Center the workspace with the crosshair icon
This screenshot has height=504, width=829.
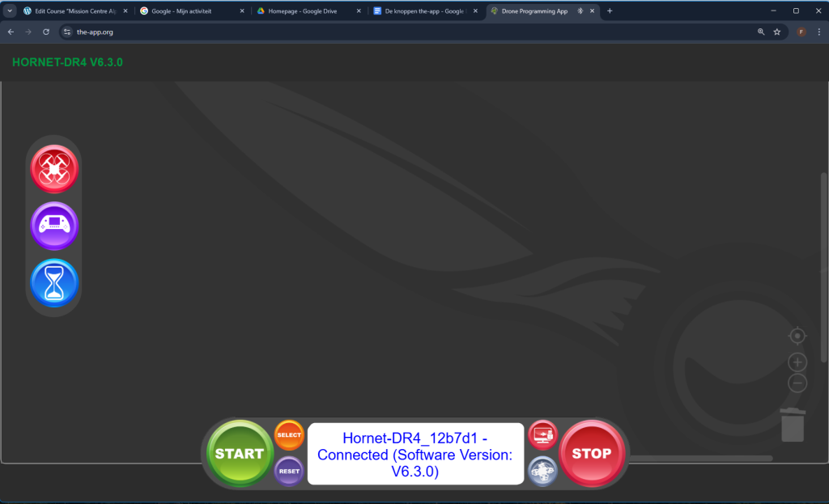(x=797, y=336)
